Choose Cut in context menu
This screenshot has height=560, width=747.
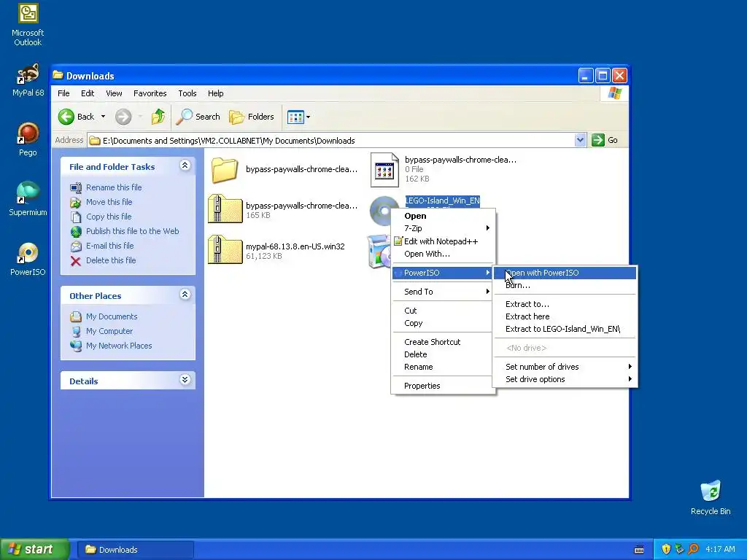443,311
